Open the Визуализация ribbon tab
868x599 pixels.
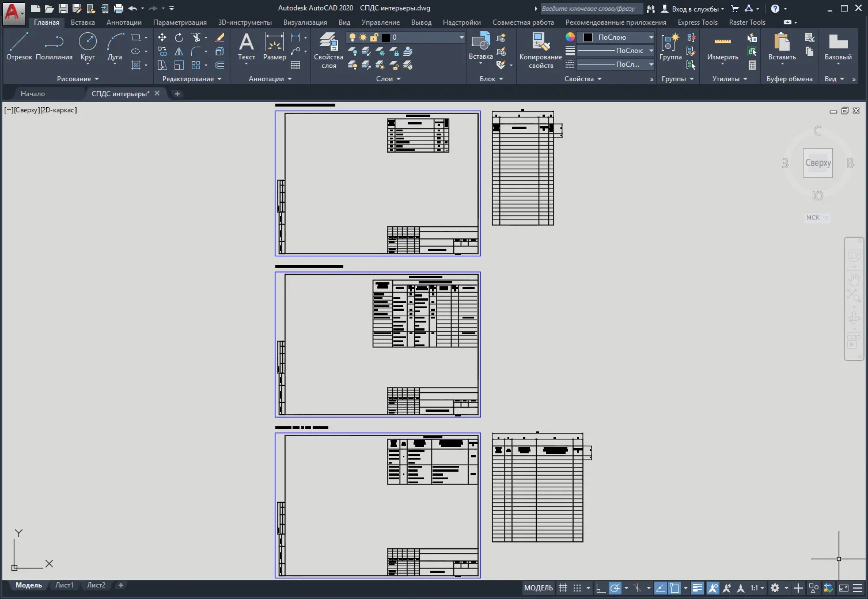tap(305, 22)
